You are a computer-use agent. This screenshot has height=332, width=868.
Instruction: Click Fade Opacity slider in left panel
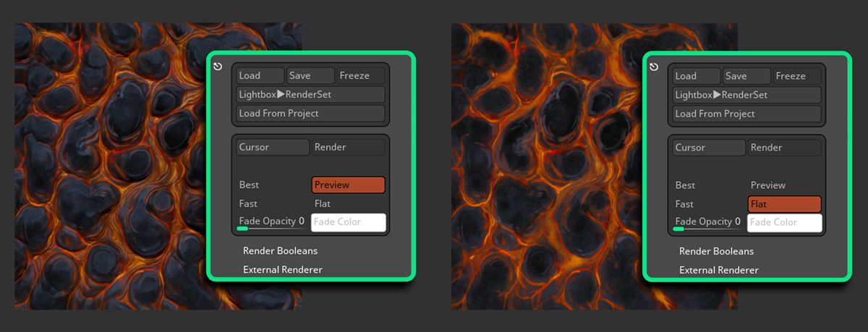(273, 222)
